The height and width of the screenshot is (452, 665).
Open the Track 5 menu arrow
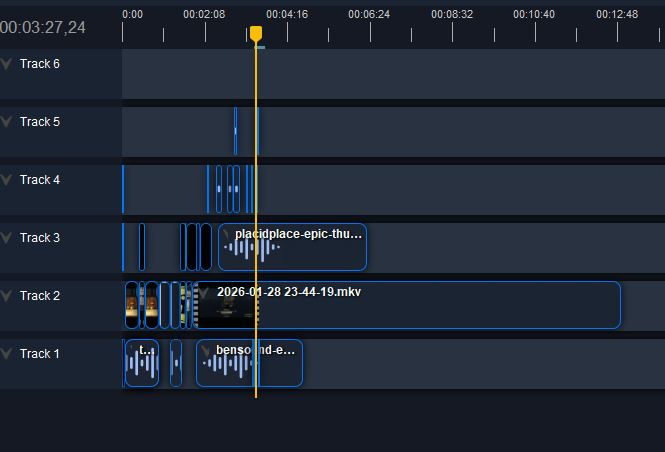(8, 122)
